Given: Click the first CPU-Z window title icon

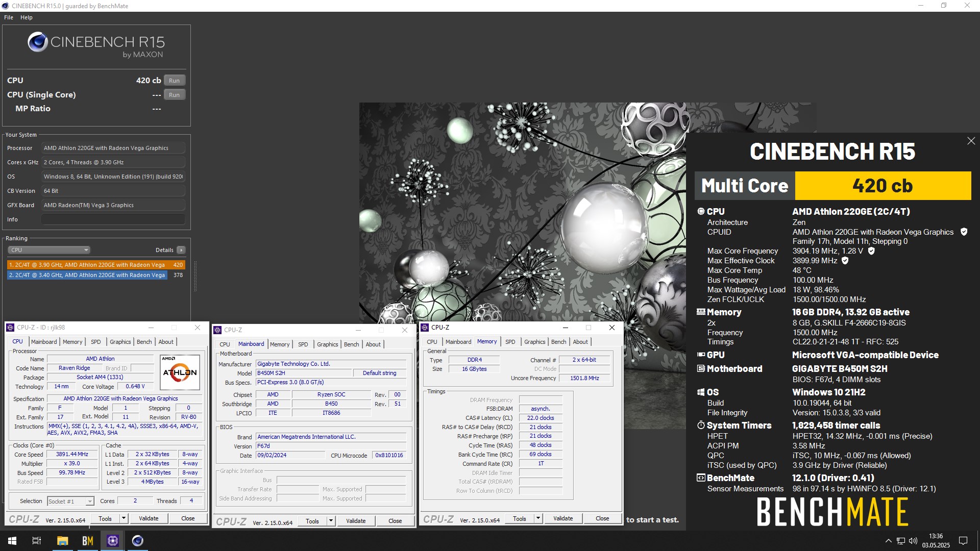Looking at the screenshot, I should [10, 328].
